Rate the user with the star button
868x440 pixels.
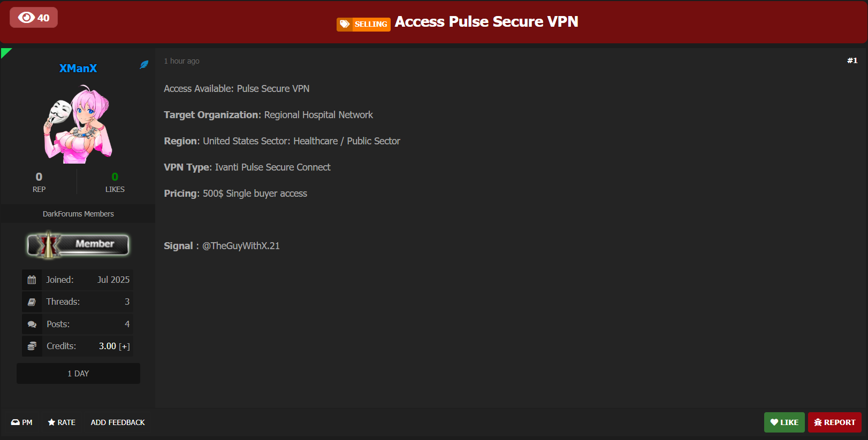coord(62,422)
